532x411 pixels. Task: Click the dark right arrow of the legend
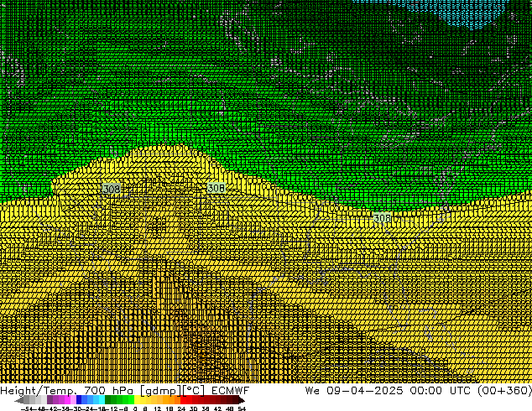pos(242,400)
